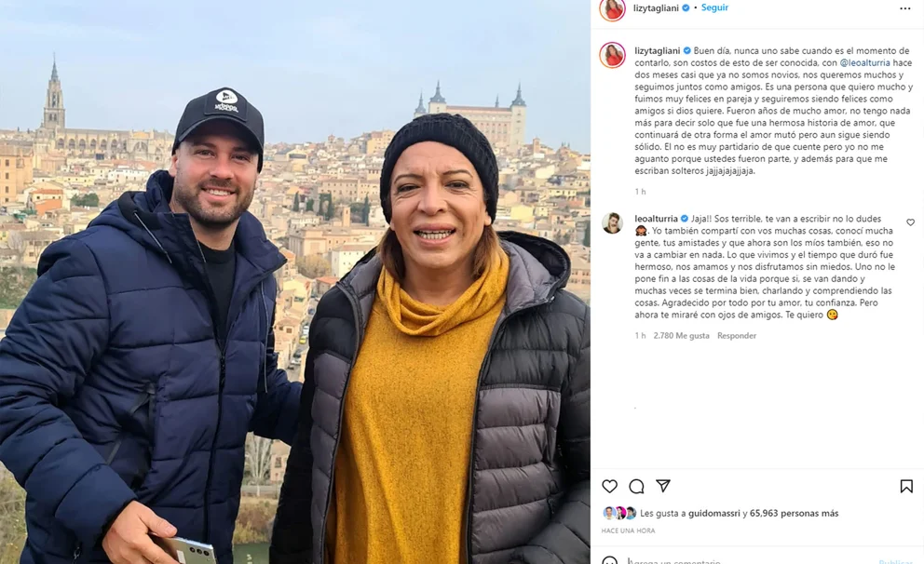
Task: Open the leoalturria username on comment
Action: point(656,219)
